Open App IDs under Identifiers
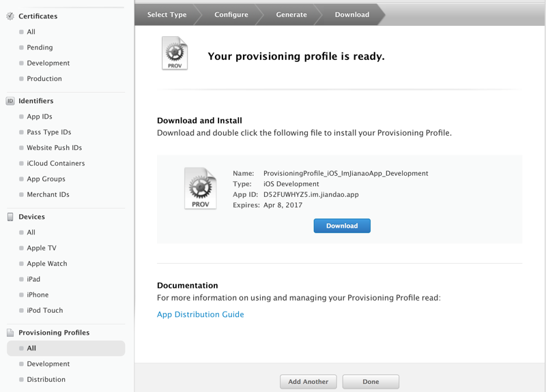The image size is (546, 392). (40, 117)
